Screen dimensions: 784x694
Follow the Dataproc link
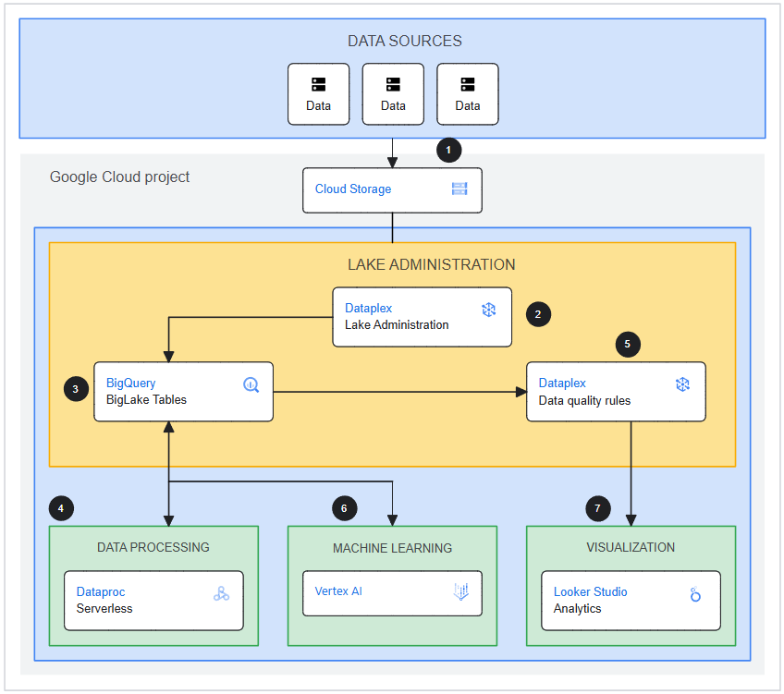tap(101, 591)
